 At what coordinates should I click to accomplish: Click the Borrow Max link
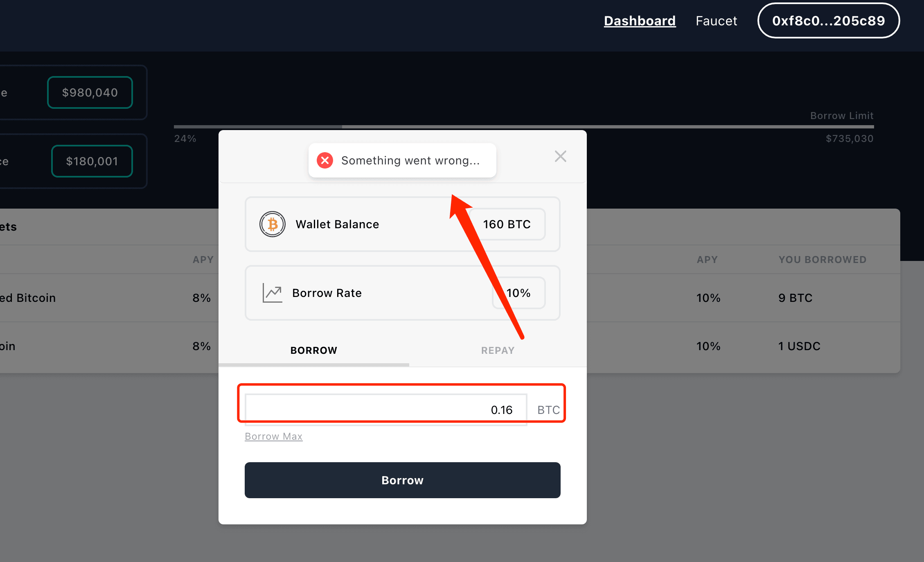point(273,436)
